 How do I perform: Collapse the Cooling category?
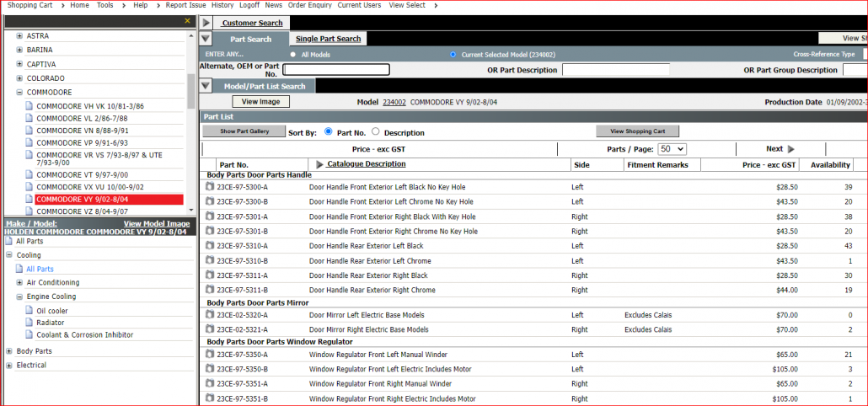9,255
